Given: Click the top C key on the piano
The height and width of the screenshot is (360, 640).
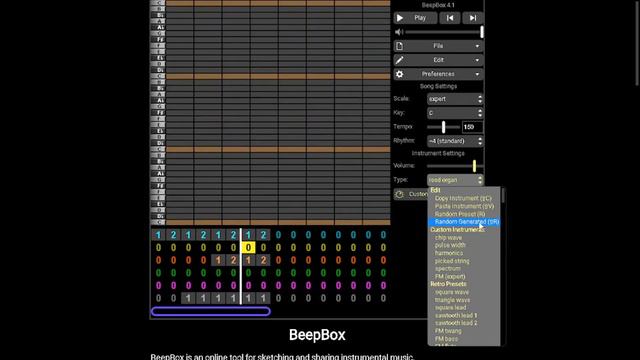Looking at the screenshot, I should [158, 3].
